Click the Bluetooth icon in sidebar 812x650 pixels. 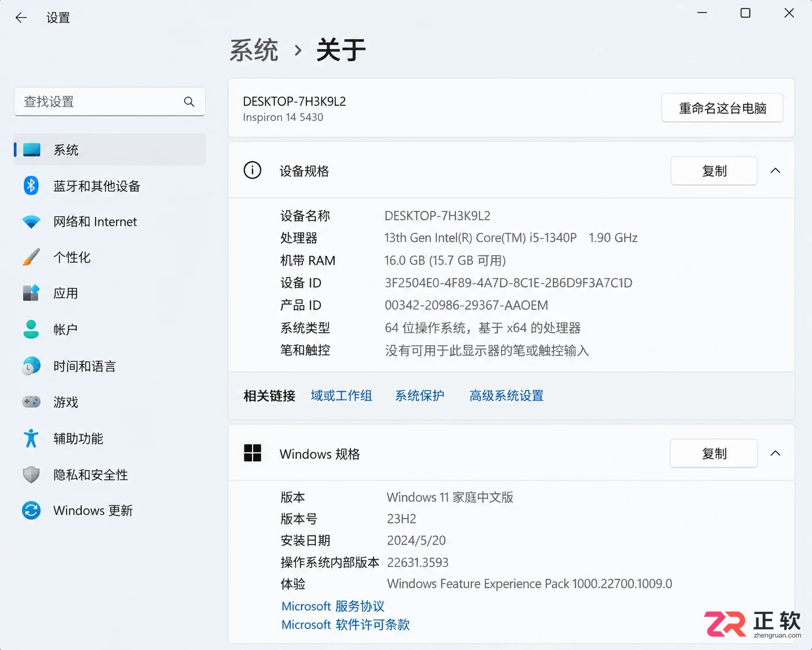[x=31, y=186]
